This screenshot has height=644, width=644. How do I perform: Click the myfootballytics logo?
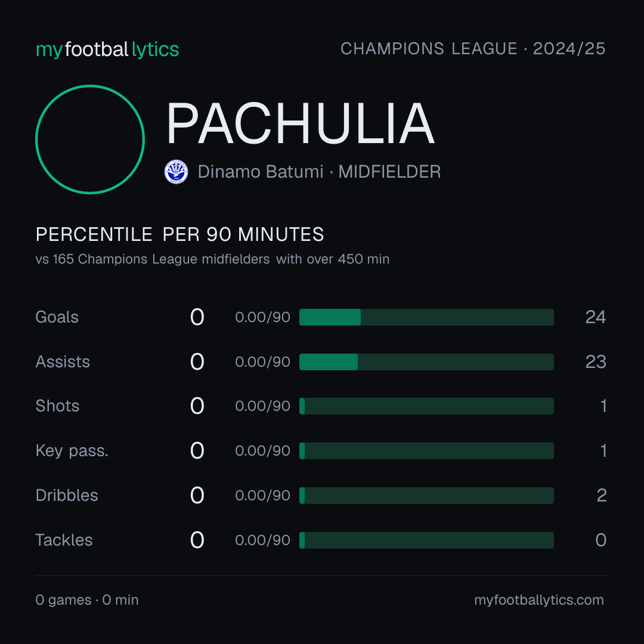pyautogui.click(x=107, y=49)
